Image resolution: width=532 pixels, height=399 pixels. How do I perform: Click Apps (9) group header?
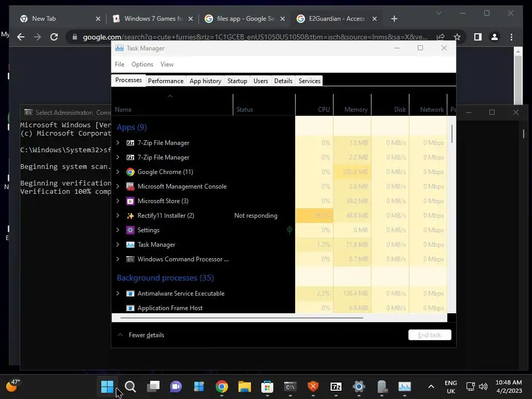131,127
